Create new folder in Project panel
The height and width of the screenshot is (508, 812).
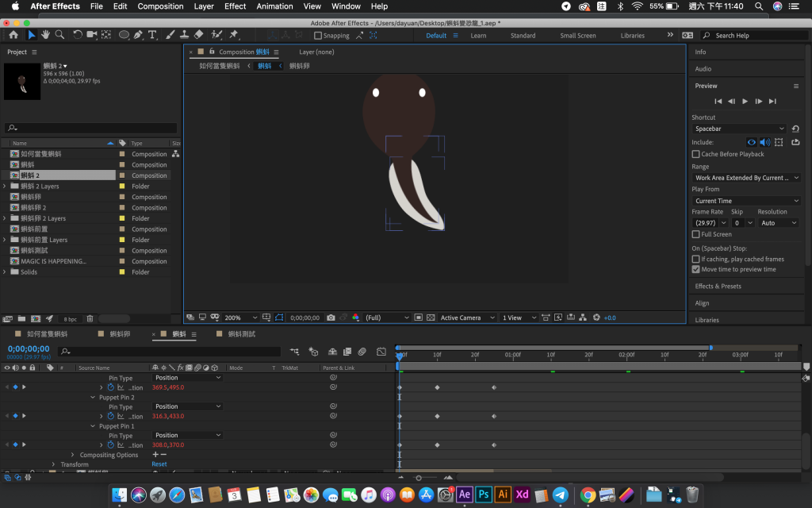[x=21, y=319]
